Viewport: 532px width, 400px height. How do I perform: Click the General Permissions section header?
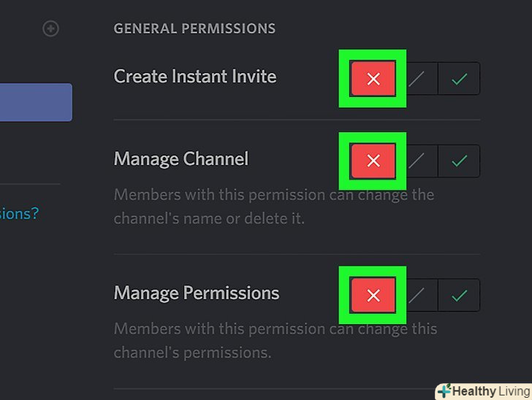pos(194,29)
